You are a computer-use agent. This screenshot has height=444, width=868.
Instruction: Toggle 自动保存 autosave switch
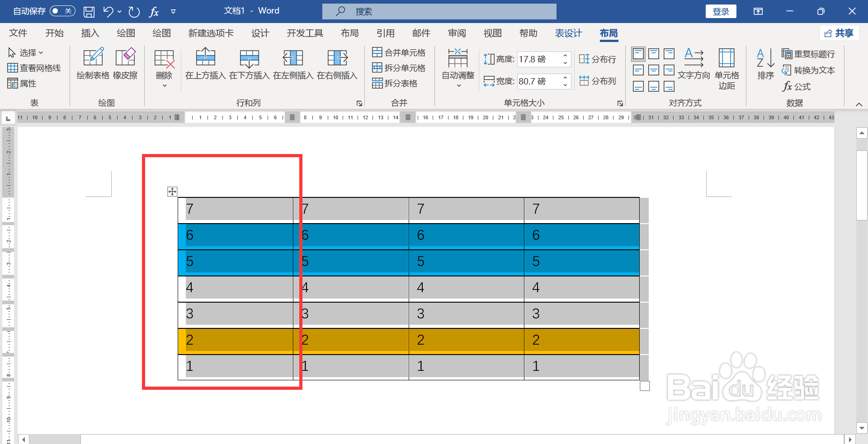tap(62, 11)
